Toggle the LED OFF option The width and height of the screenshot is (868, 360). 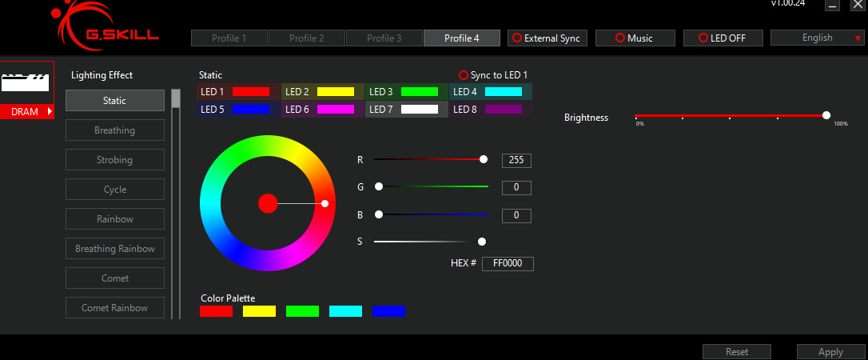click(723, 38)
